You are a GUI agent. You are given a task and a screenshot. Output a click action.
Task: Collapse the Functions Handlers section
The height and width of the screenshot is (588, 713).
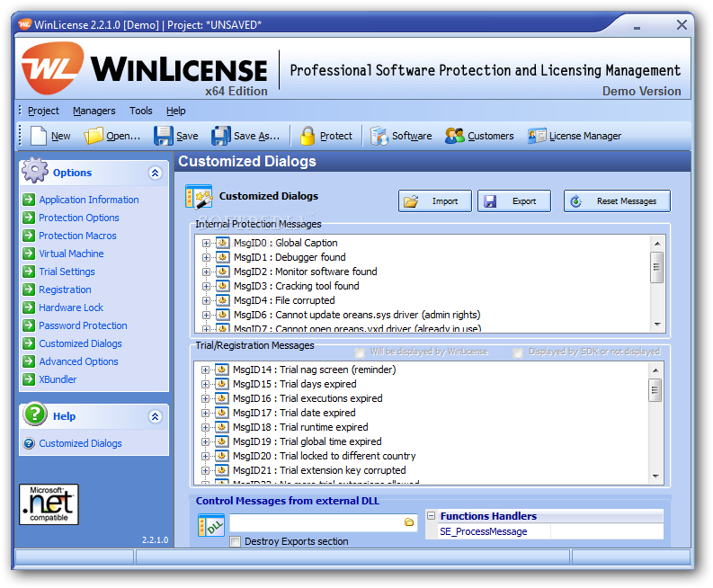point(431,516)
